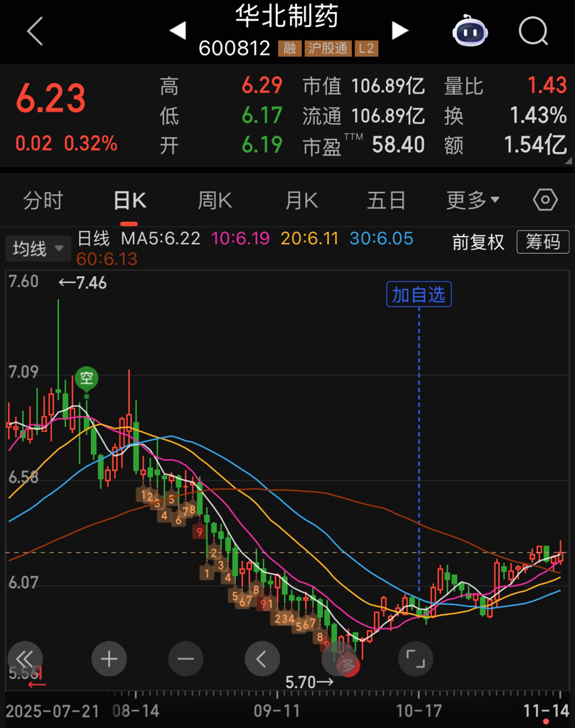Click turnover rate 1.43%
The width and height of the screenshot is (575, 728).
538,115
